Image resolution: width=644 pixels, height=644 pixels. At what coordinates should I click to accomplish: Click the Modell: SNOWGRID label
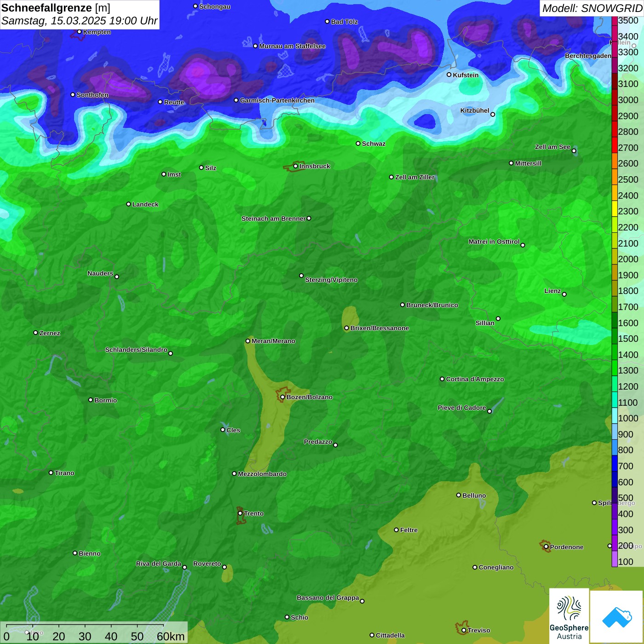[592, 8]
